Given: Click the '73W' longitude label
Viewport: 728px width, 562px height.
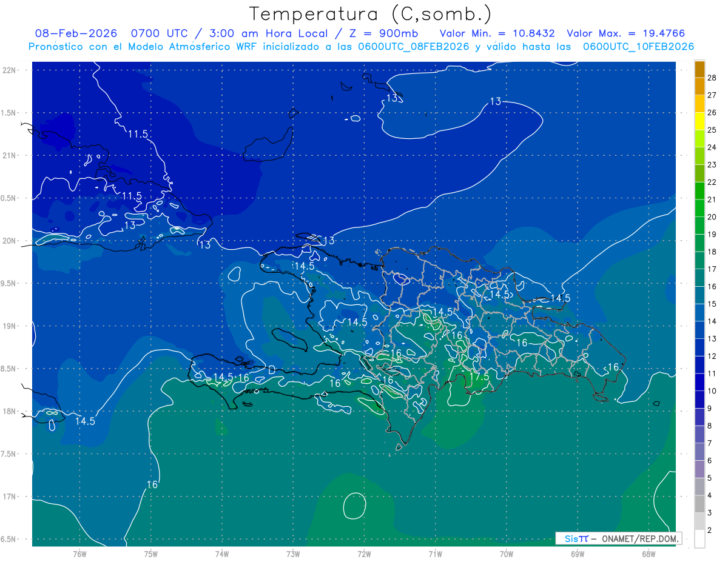Looking at the screenshot, I should tap(293, 554).
